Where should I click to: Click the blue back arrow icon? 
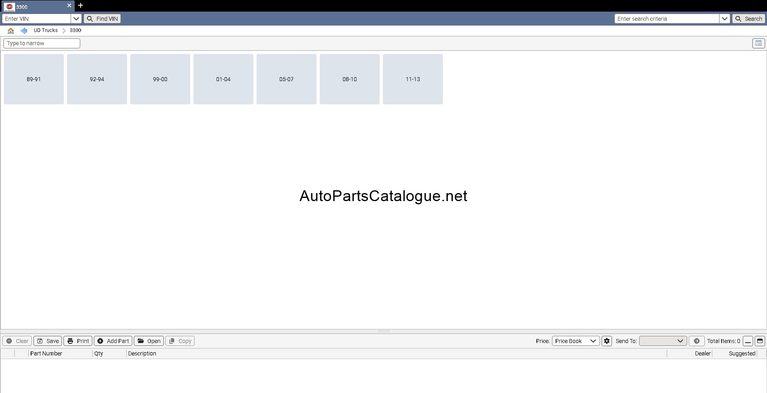24,30
